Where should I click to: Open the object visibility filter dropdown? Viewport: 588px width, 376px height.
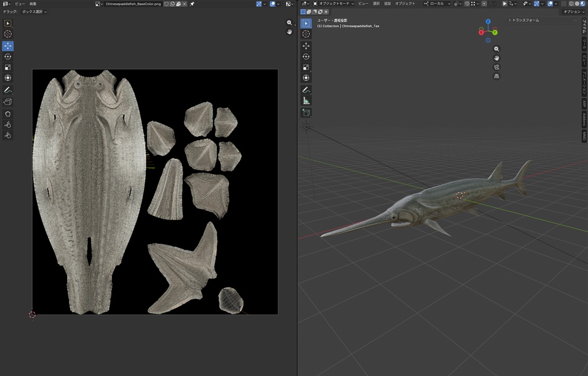(x=526, y=4)
